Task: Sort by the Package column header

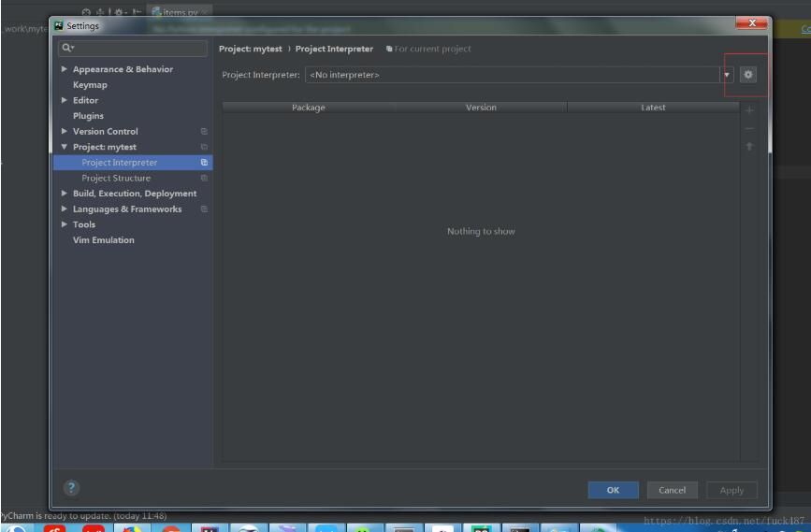Action: tap(309, 108)
